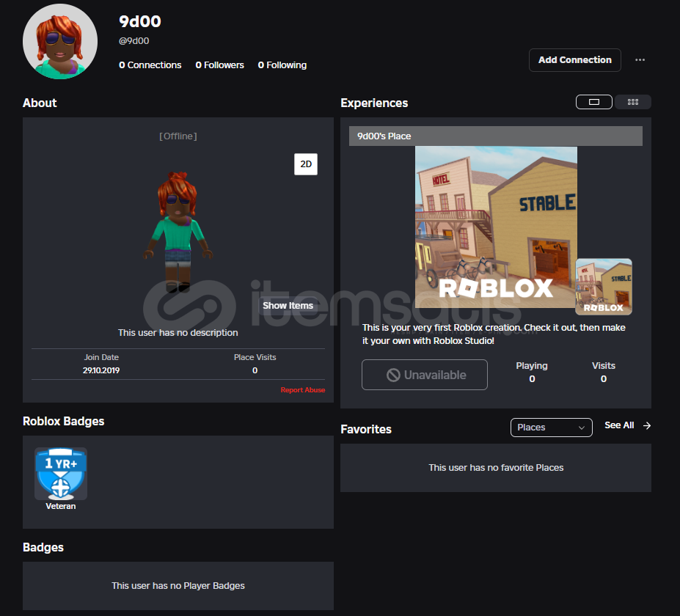Viewport: 680px width, 616px height.
Task: Open the 0 Followers list
Action: tap(219, 65)
